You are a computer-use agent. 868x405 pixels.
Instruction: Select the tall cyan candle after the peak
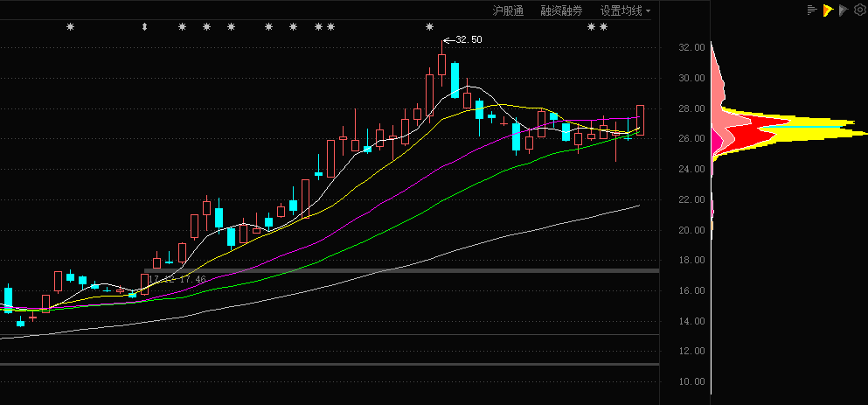tap(455, 80)
